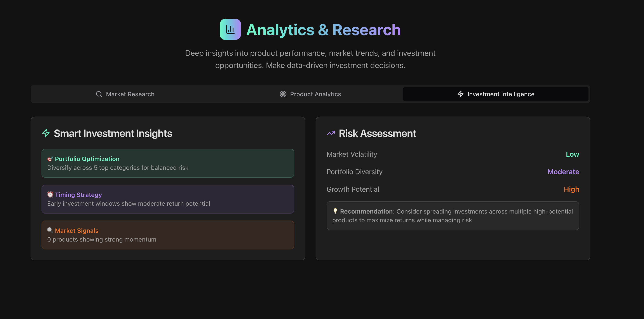Click the Market Signals insight card

tap(167, 235)
